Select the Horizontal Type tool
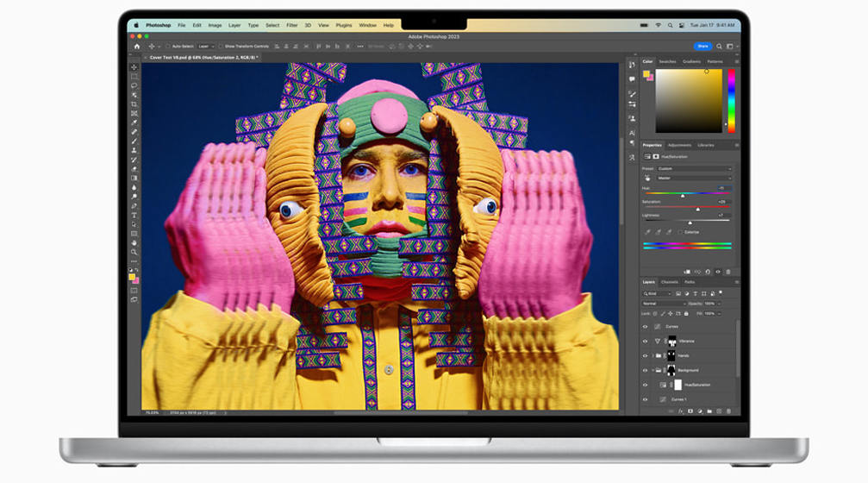The image size is (868, 483). 134,215
